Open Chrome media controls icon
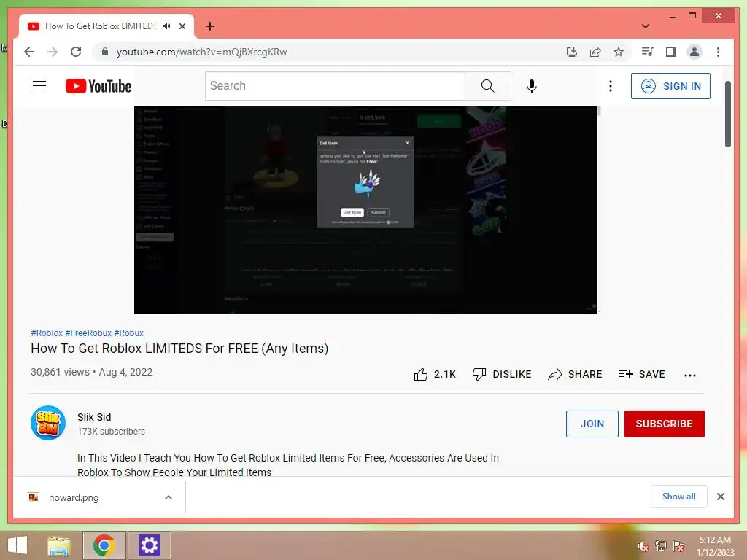Viewport: 747px width, 560px height. [x=647, y=52]
